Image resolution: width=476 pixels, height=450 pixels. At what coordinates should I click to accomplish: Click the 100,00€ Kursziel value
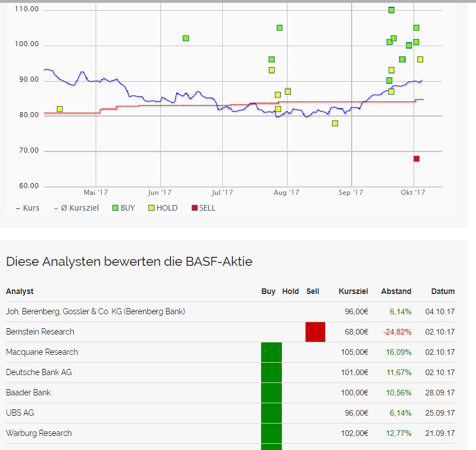[x=354, y=393]
